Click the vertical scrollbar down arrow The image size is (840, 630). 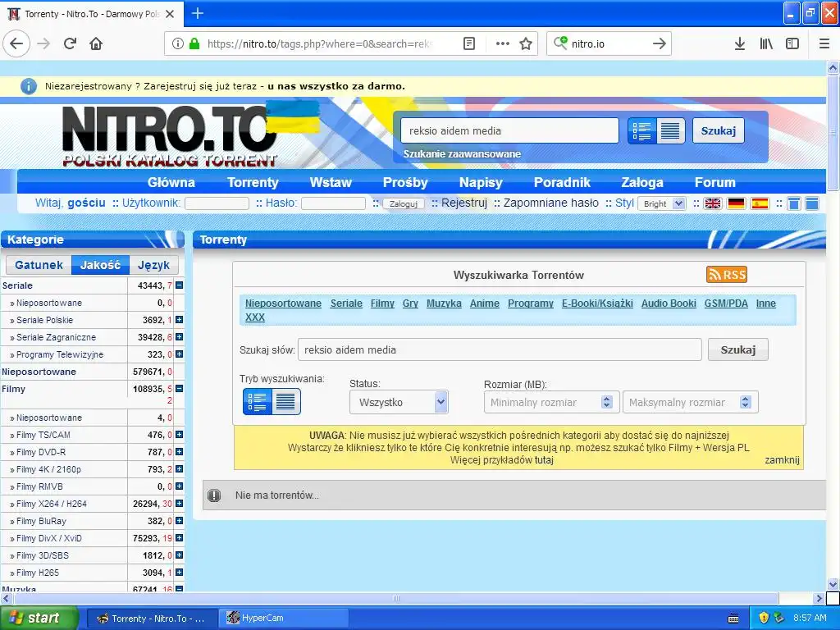[x=833, y=584]
